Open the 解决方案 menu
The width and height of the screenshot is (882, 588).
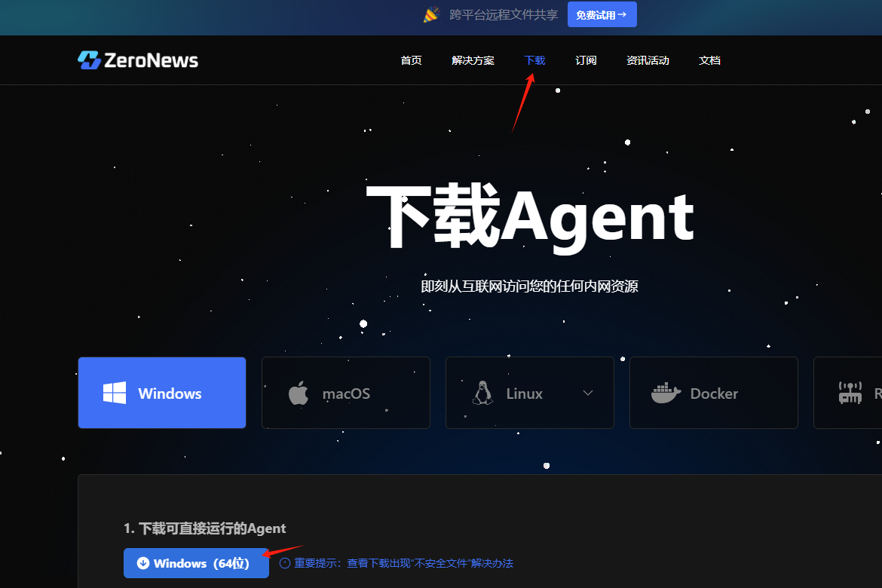pyautogui.click(x=473, y=60)
